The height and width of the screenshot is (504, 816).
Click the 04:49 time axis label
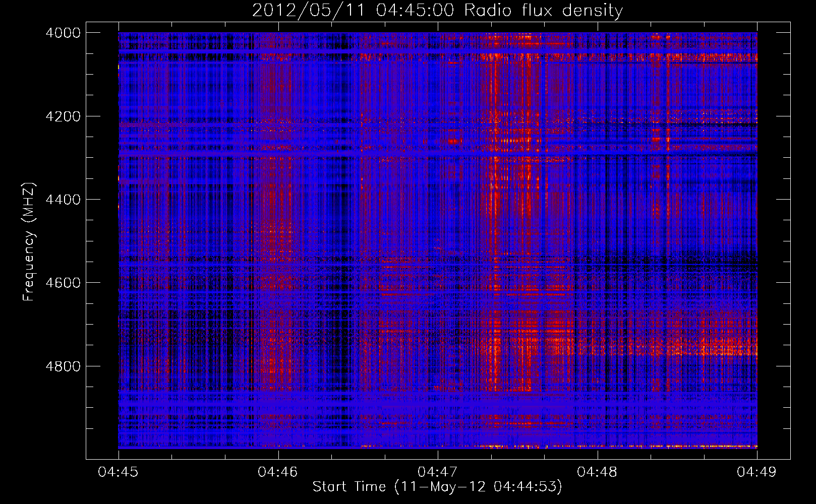(756, 472)
